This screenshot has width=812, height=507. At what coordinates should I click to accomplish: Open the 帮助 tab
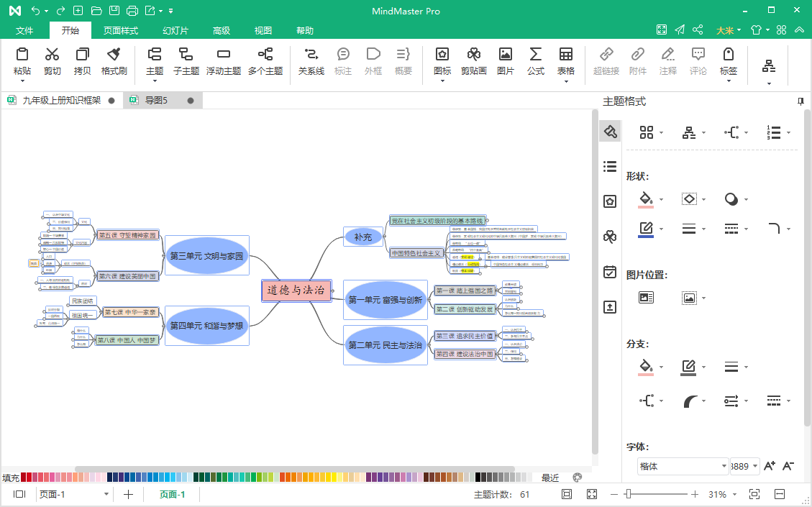305,30
